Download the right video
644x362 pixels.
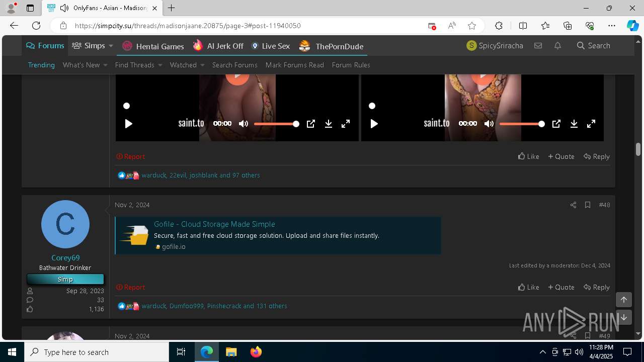574,124
